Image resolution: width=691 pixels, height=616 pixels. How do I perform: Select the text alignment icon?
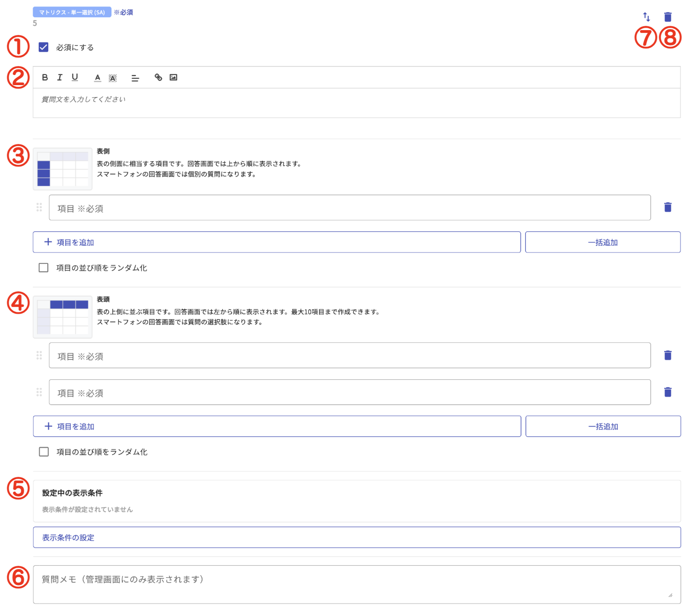[x=135, y=77]
